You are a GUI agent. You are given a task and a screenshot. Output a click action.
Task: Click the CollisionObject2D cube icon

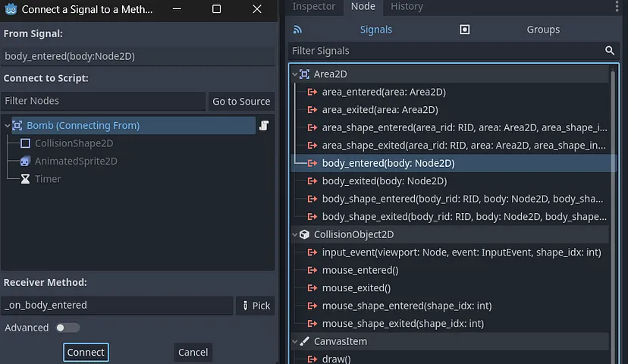304,234
